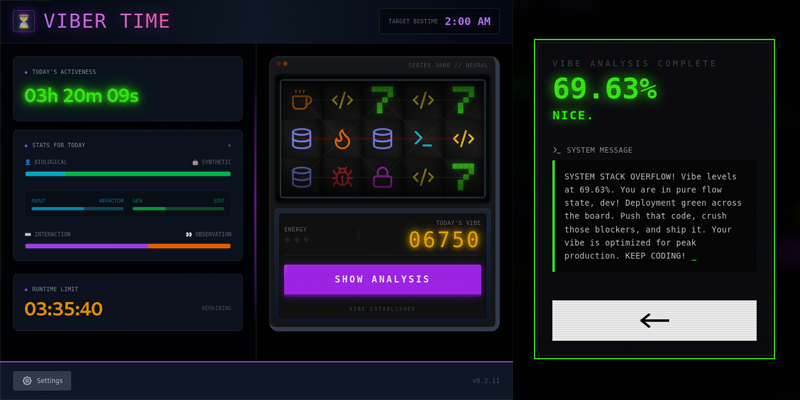
Task: Click the Target Bedtime 2:00 AM box
Action: point(439,21)
